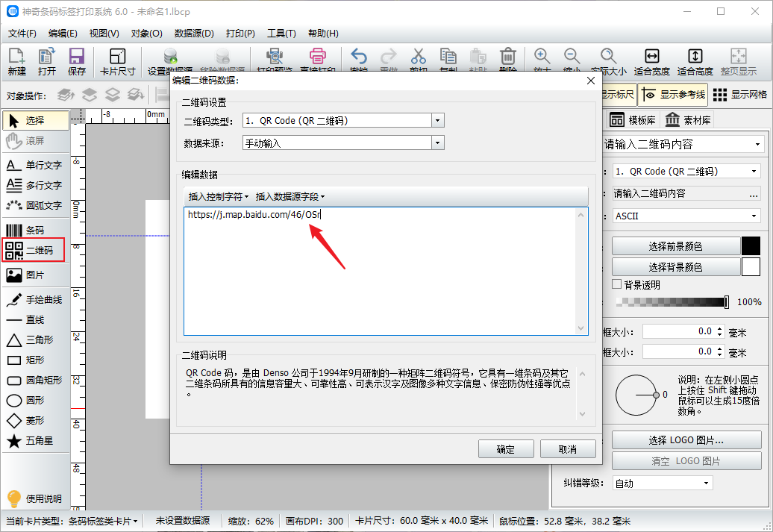This screenshot has height=532, width=773.
Task: Fit canvas to width (适合宽度)
Action: [651, 62]
